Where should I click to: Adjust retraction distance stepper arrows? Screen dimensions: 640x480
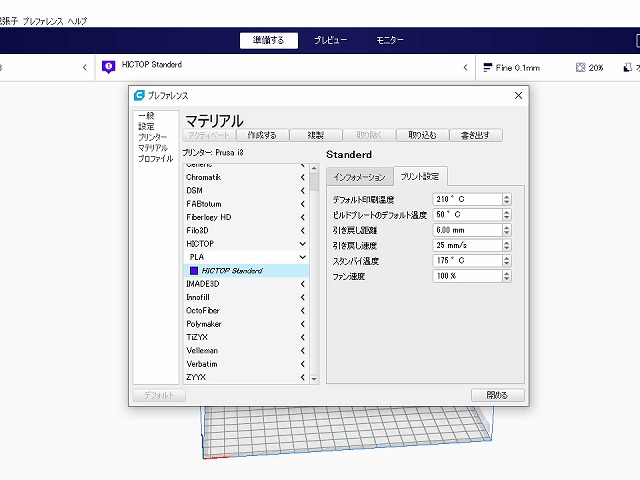[x=507, y=230]
